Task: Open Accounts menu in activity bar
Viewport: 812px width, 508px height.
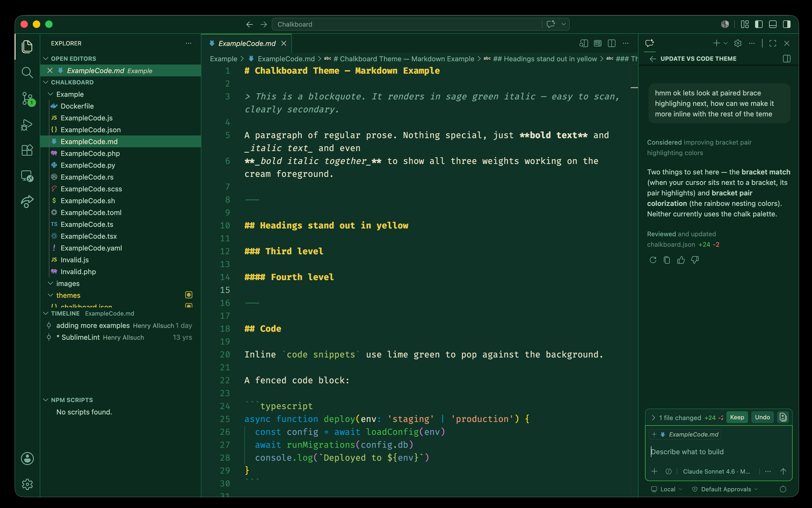Action: [x=27, y=458]
